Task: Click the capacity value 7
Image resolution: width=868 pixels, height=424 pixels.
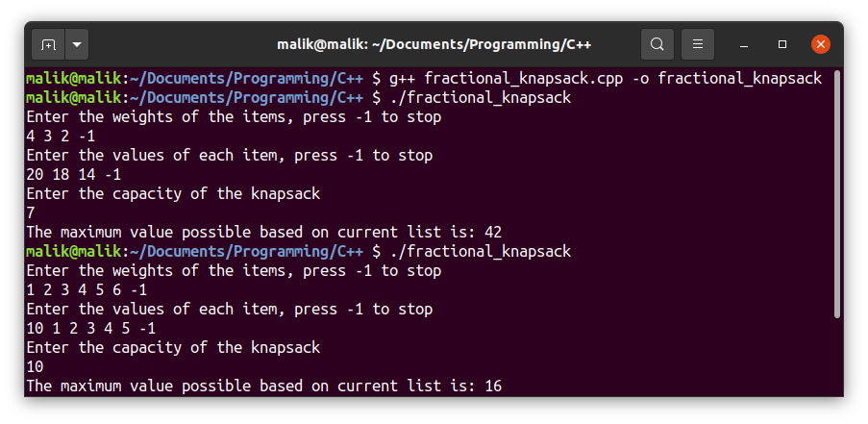Action: coord(31,213)
